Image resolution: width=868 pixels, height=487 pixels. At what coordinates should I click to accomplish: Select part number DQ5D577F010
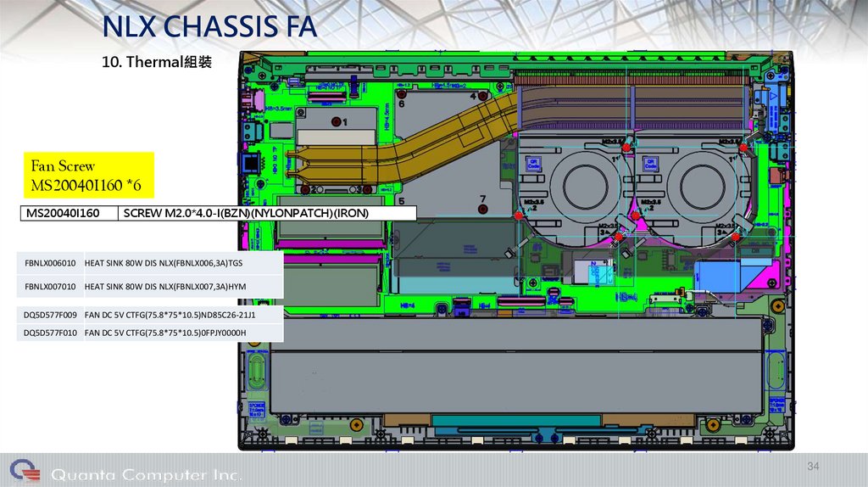pos(50,333)
